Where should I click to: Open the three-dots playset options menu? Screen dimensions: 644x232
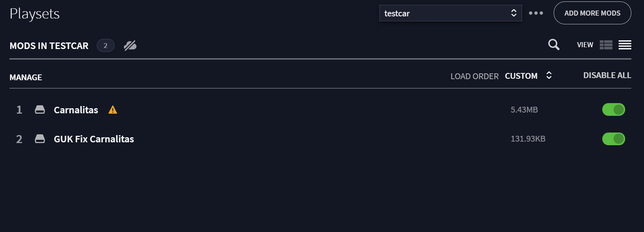click(x=536, y=13)
